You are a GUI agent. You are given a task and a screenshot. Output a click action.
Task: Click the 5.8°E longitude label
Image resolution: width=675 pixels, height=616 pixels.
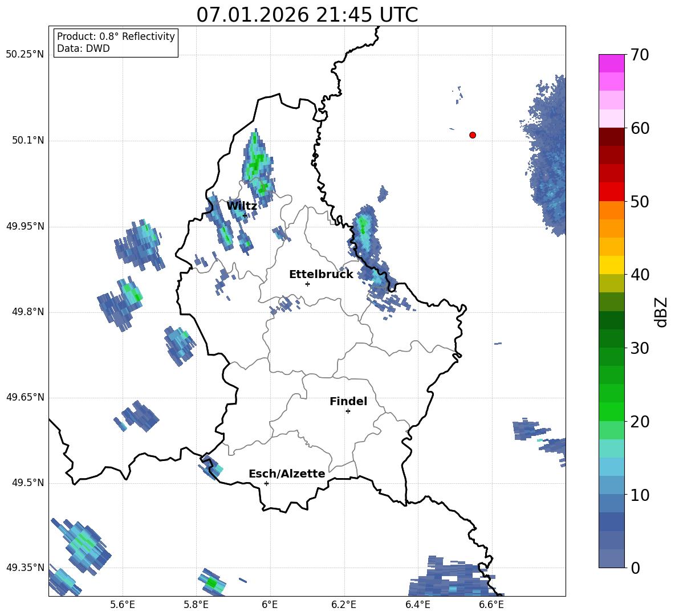(196, 605)
